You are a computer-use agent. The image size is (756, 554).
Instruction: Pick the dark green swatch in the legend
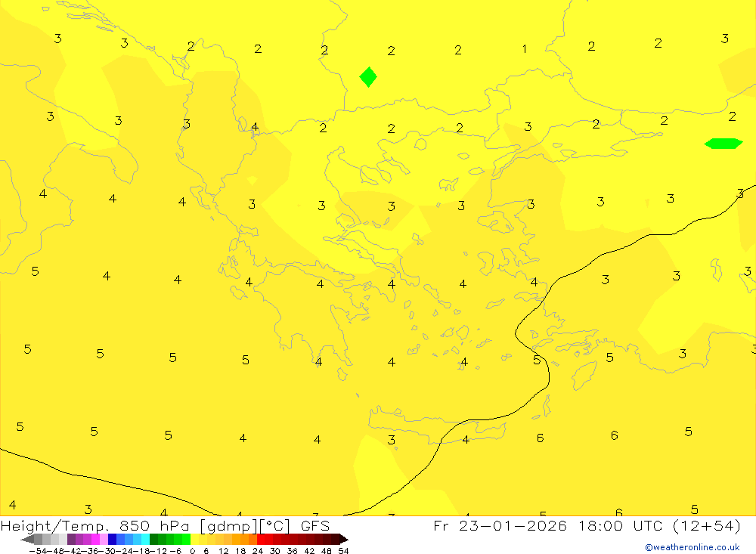coord(153,540)
